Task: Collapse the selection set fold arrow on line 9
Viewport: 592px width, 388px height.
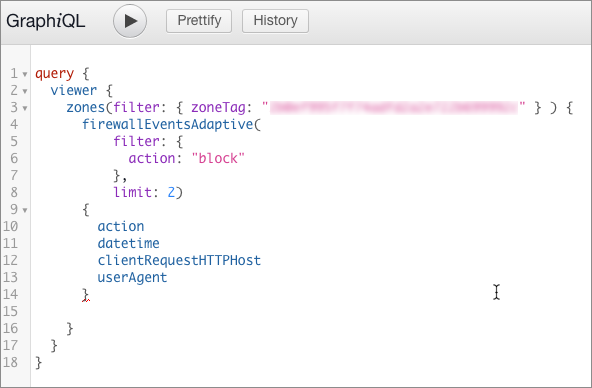Action: click(x=25, y=210)
